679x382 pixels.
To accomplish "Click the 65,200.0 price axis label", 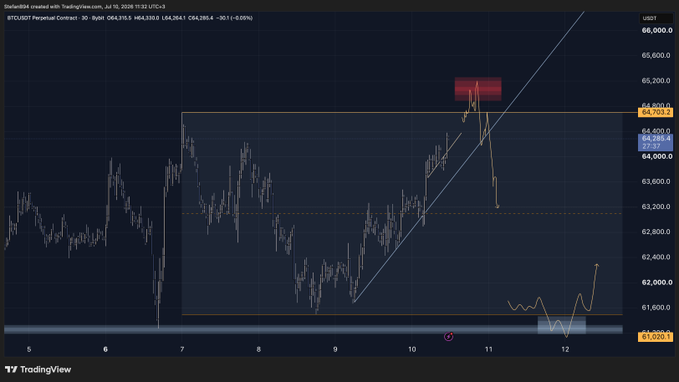I will coord(657,81).
